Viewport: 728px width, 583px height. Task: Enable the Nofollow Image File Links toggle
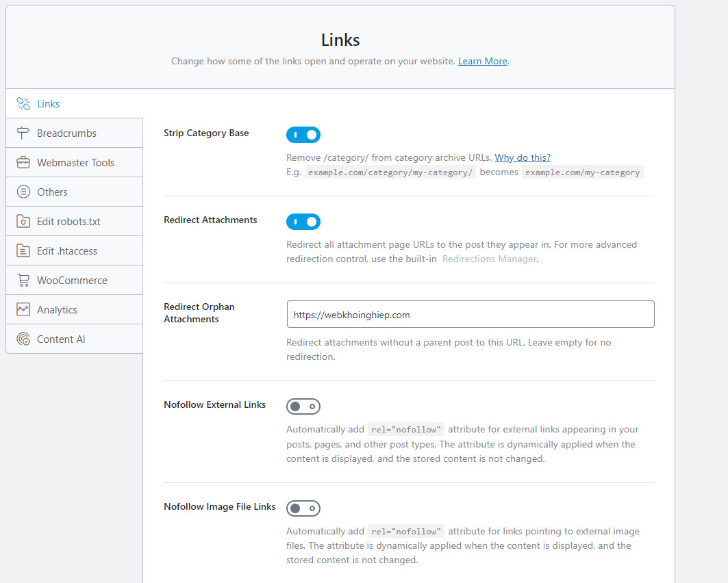pos(303,508)
